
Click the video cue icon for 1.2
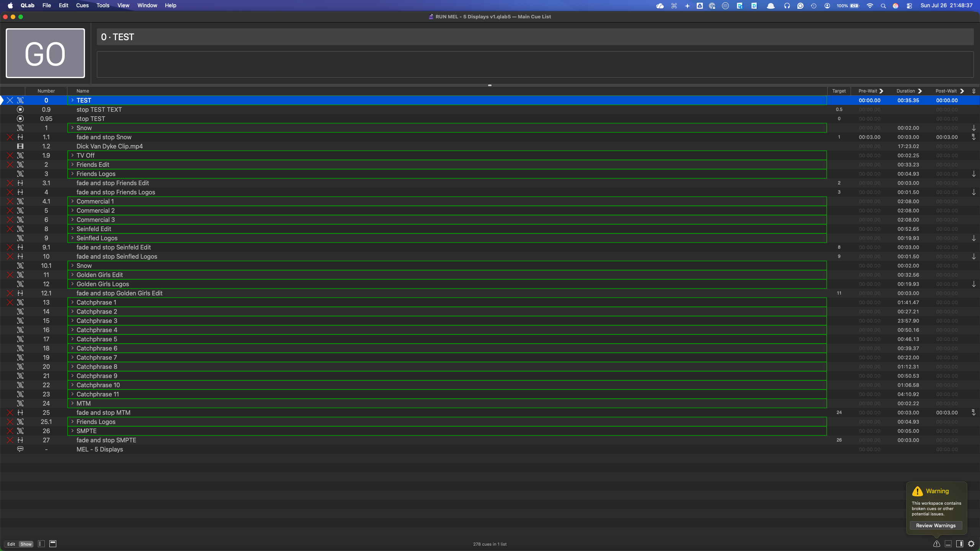click(x=20, y=146)
